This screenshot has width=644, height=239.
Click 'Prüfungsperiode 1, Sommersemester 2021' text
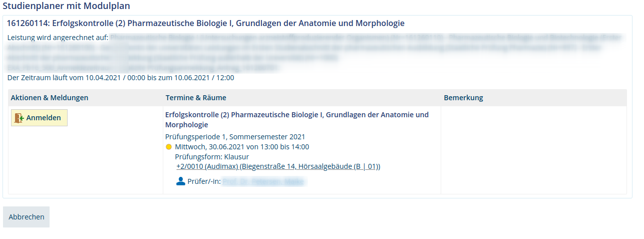pyautogui.click(x=235, y=137)
